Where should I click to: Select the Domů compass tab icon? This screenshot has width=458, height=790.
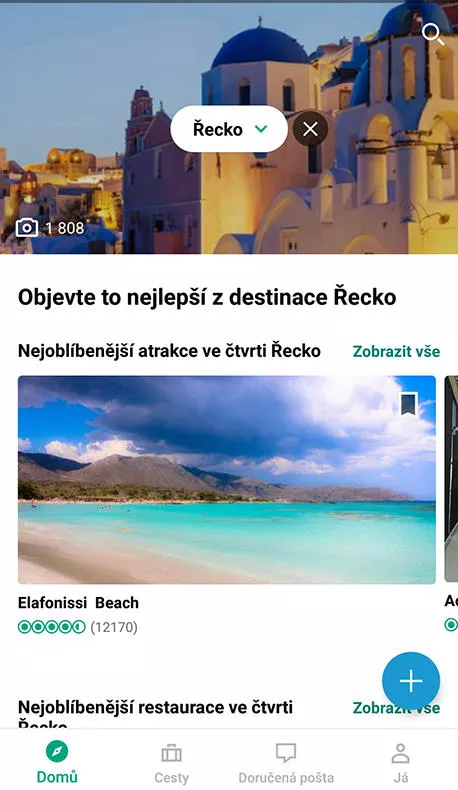pos(57,752)
